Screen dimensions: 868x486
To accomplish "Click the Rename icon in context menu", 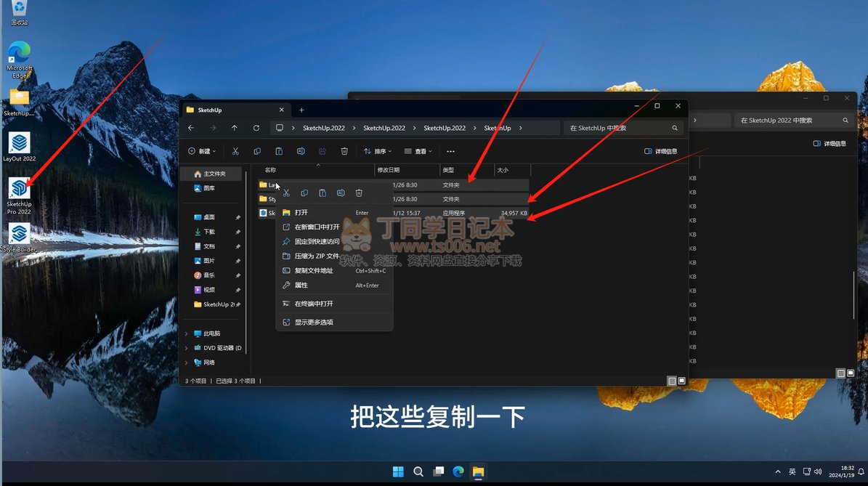I will pos(341,193).
